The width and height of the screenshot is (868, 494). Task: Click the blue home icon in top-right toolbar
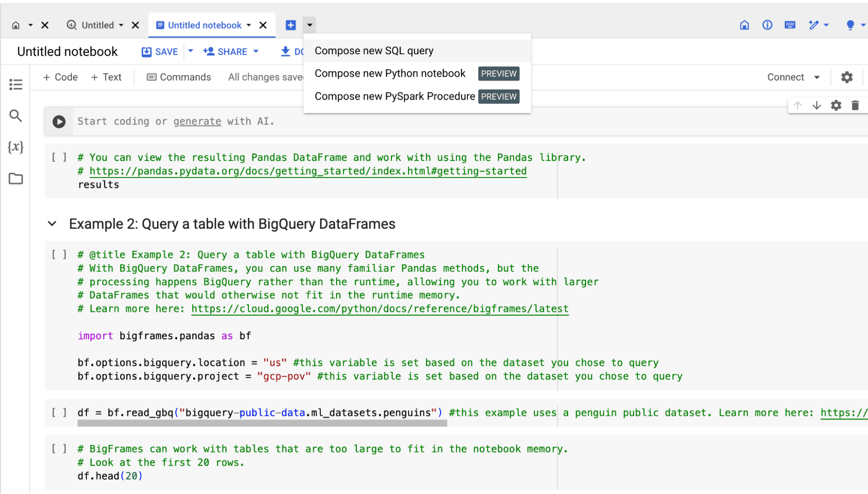744,25
